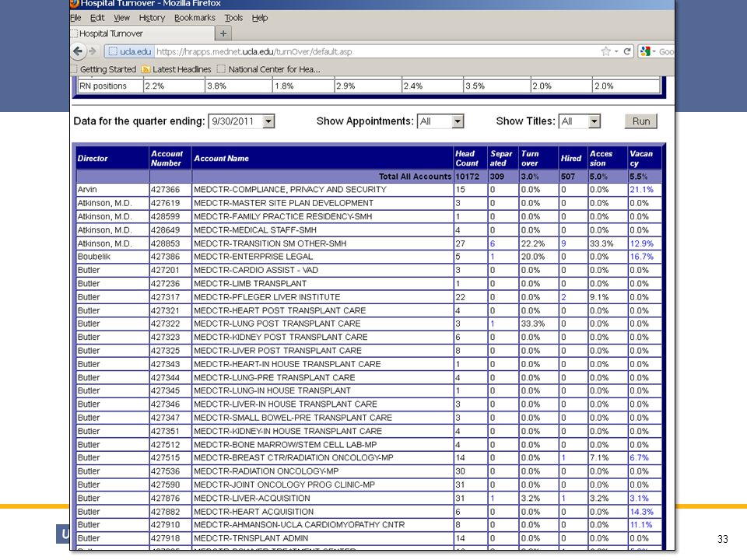
Task: Click separated 1 for Liver-Acquisition row
Action: coord(493,498)
